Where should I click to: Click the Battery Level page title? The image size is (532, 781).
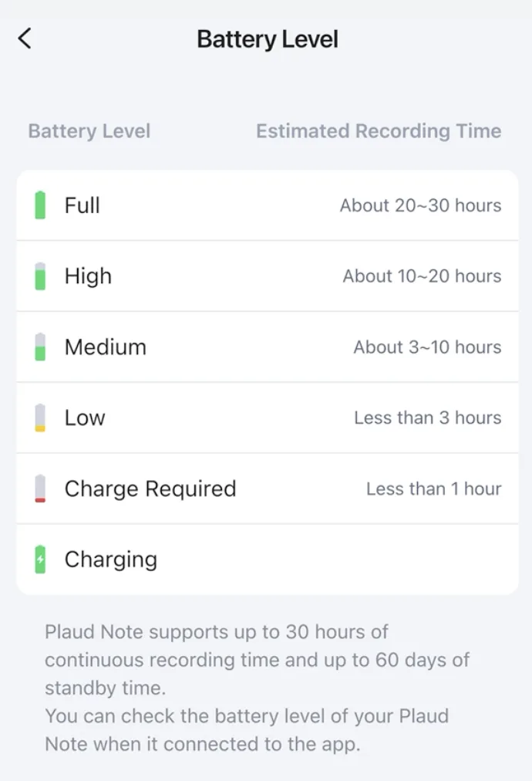pyautogui.click(x=268, y=39)
